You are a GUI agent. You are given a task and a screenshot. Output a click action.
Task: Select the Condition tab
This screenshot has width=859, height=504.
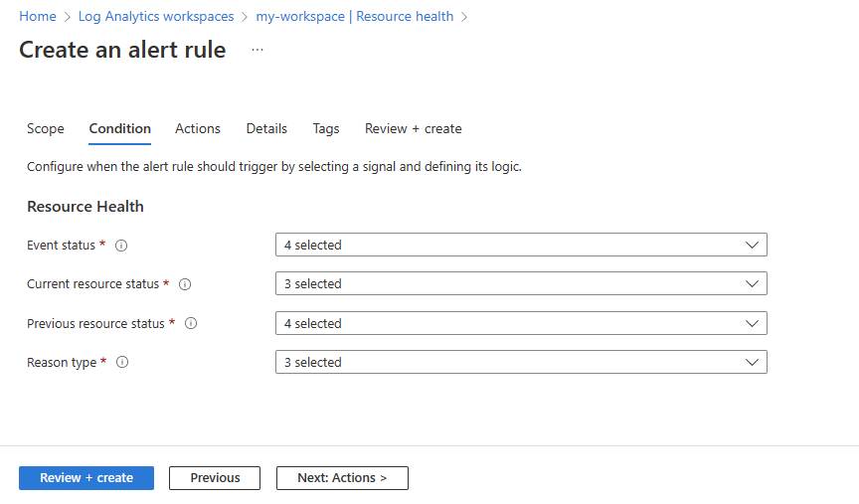tap(120, 129)
